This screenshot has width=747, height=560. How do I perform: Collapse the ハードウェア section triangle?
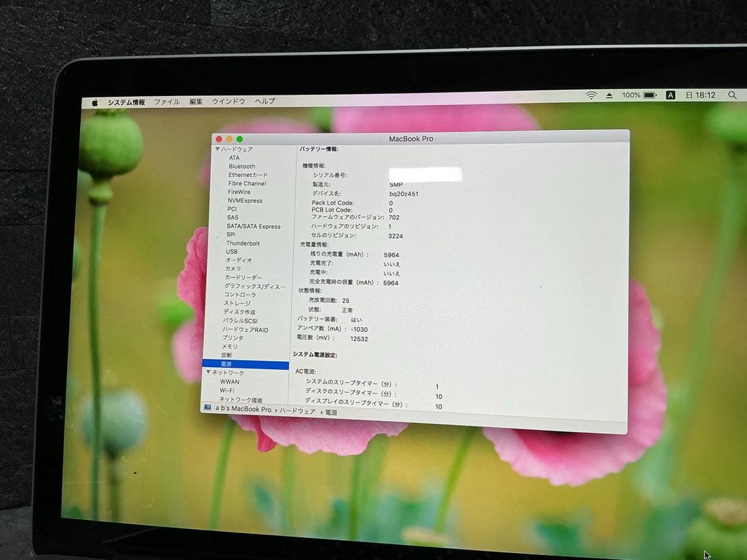pos(216,148)
